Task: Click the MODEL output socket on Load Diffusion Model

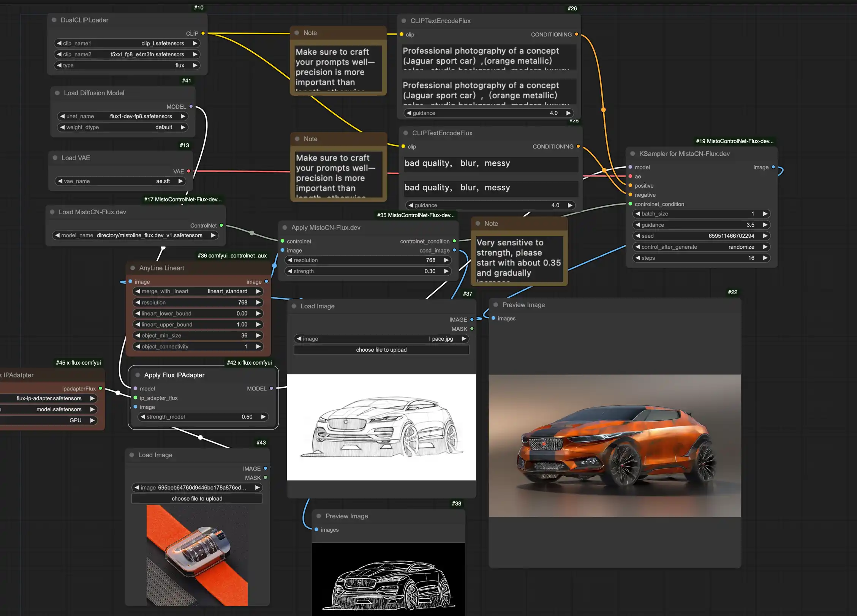Action: (191, 106)
